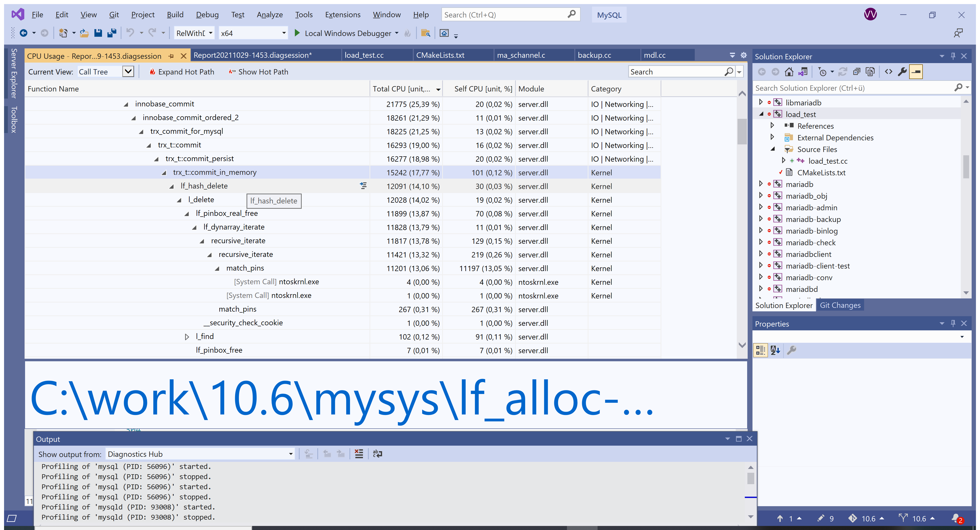Toggle word wrap in Output window
The height and width of the screenshot is (530, 980).
click(x=377, y=453)
